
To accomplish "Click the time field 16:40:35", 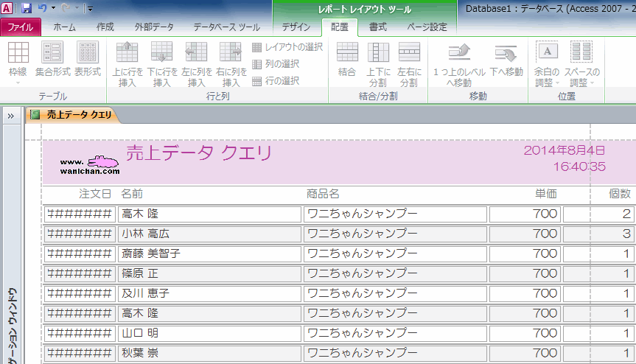I will (579, 167).
